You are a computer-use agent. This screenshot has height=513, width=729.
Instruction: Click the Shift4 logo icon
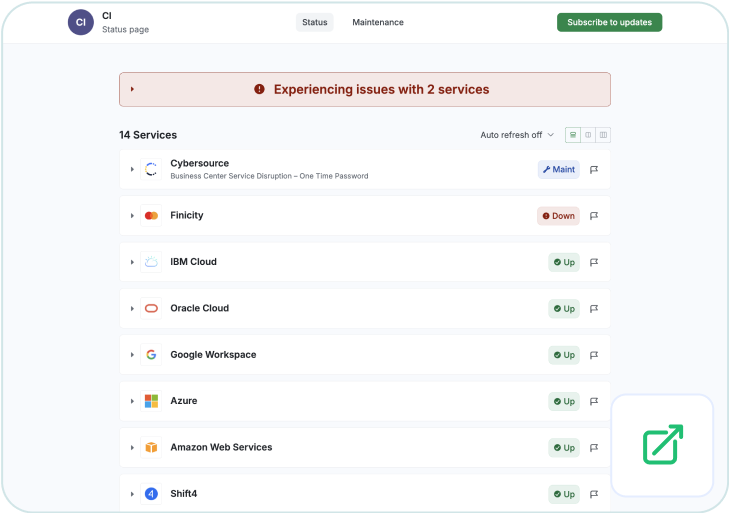pos(151,493)
